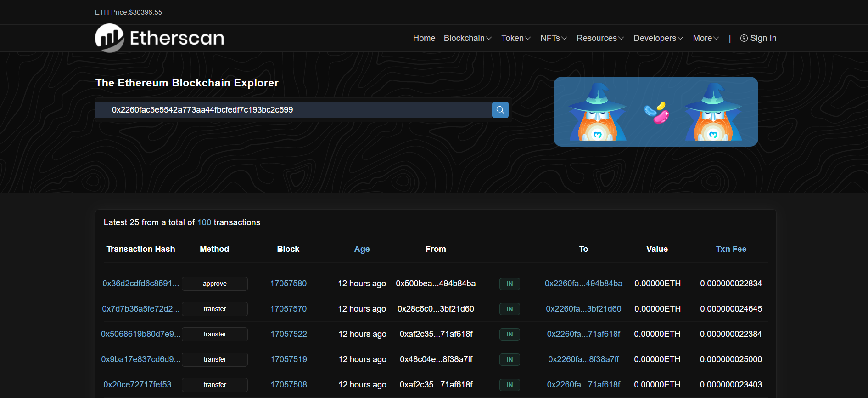This screenshot has height=398, width=868.
Task: Click From 0xaf2c35...71af618f in block 17057508 row
Action: [x=436, y=385]
